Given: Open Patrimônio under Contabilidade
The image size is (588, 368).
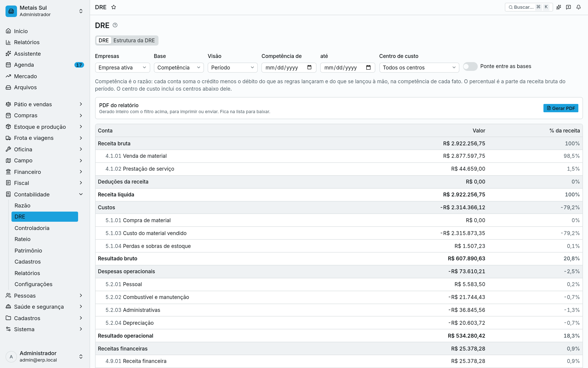Looking at the screenshot, I should (x=45, y=250).
